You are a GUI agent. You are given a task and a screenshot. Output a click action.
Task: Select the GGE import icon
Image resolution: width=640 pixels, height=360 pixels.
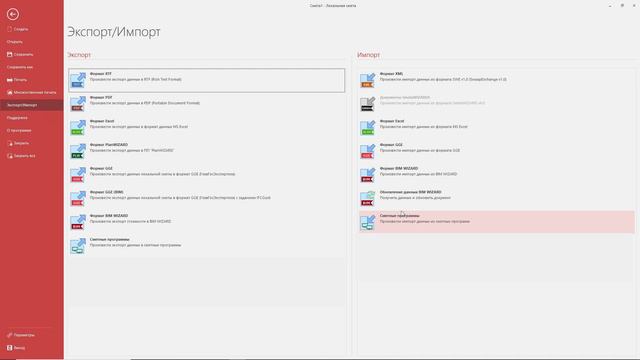[x=368, y=151]
